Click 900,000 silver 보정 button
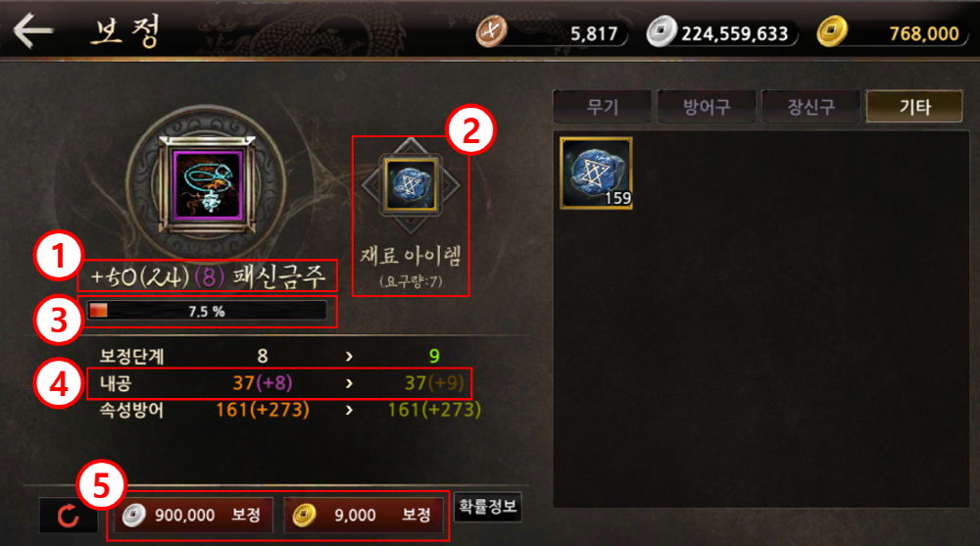 193,516
